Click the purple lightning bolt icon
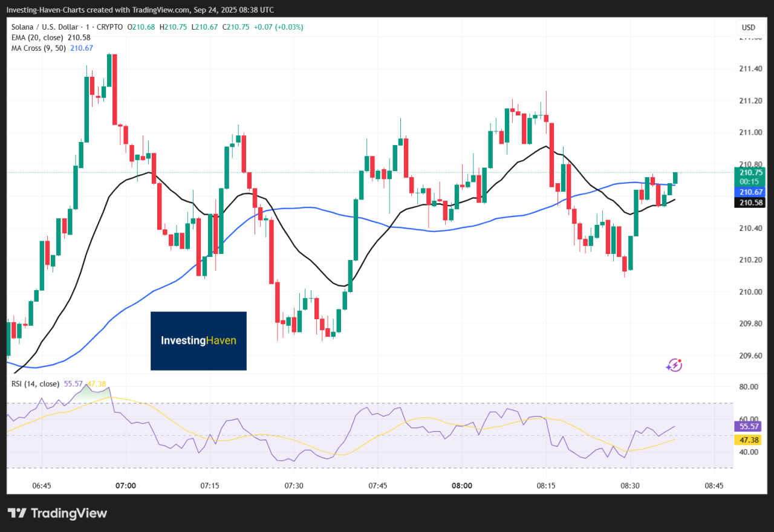The image size is (774, 532). point(674,365)
